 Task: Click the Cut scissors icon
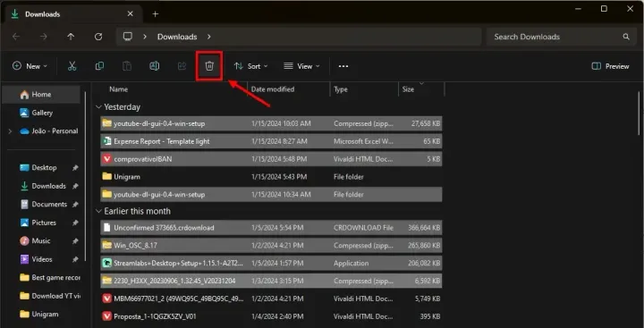coord(72,66)
